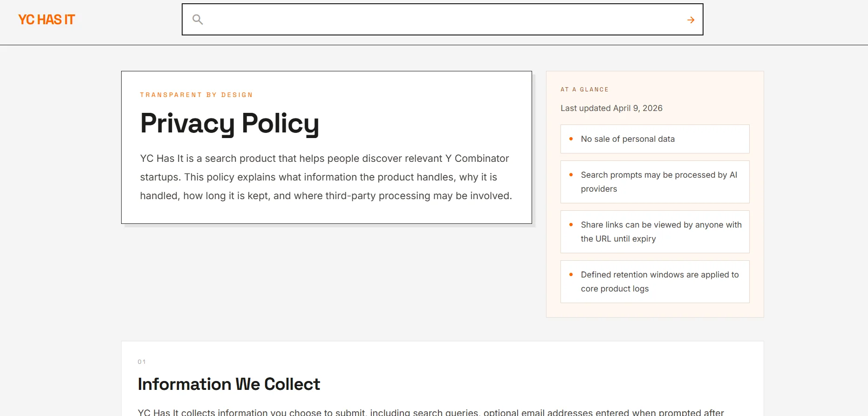Image resolution: width=868 pixels, height=416 pixels.
Task: Click 'No sale of personal data' item
Action: click(x=655, y=139)
